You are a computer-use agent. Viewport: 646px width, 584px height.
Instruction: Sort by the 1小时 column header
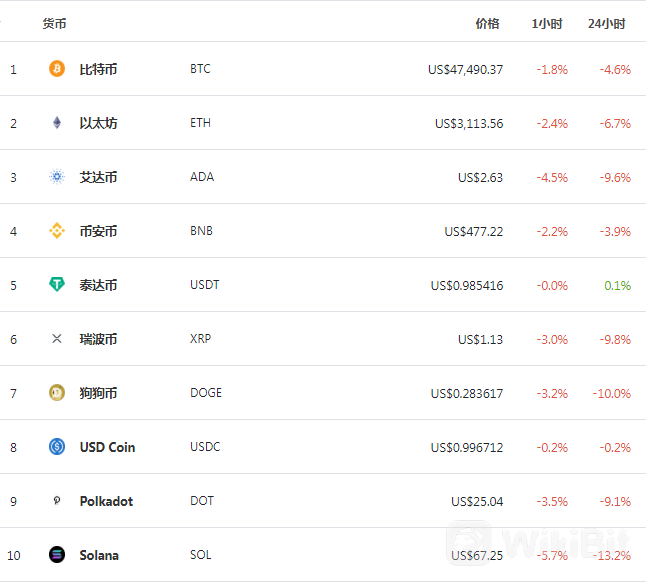click(x=547, y=23)
